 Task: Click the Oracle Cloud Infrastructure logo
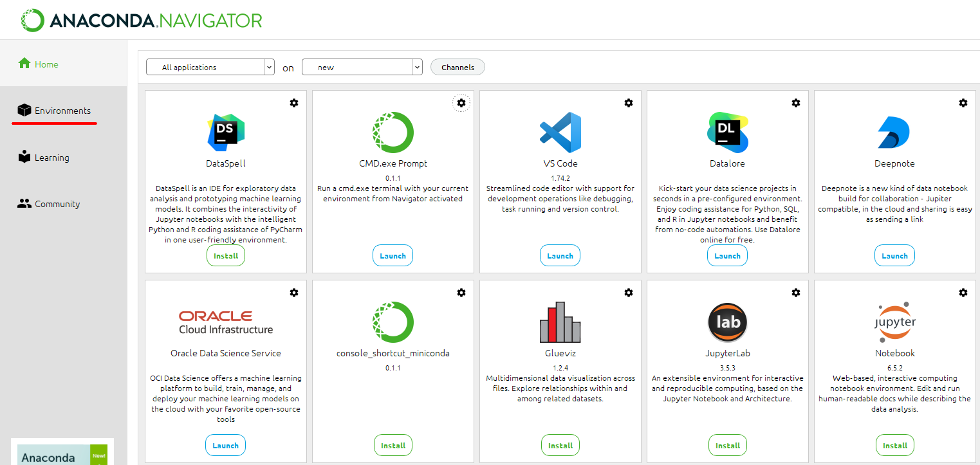point(226,322)
